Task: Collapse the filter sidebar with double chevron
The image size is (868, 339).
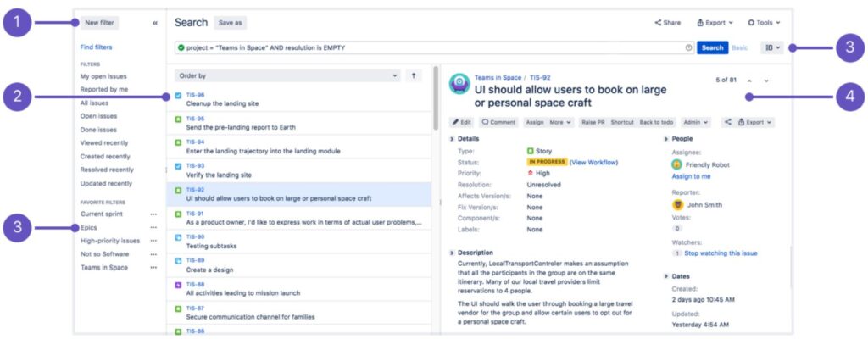Action: [155, 23]
